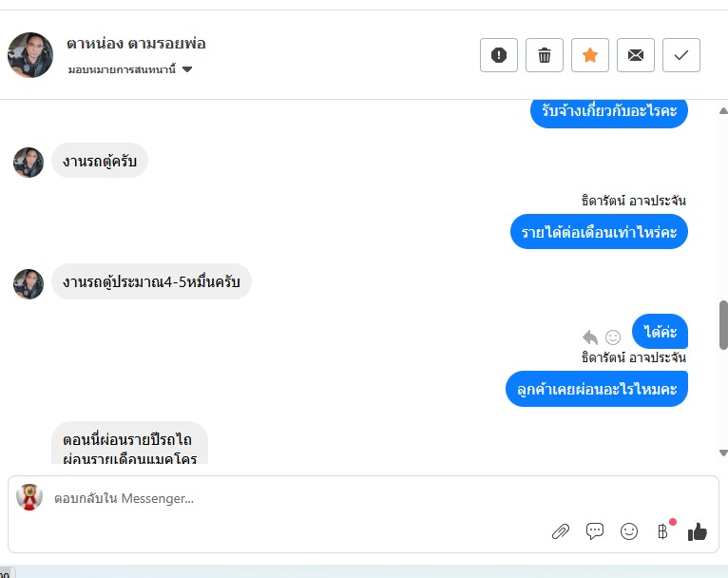This screenshot has height=578, width=728.
Task: Open payment request Baht icon
Action: pos(663,531)
